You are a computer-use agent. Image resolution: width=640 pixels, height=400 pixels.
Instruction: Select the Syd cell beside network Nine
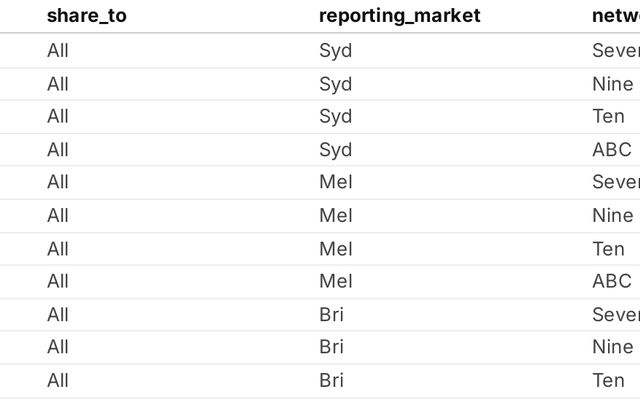click(x=335, y=83)
